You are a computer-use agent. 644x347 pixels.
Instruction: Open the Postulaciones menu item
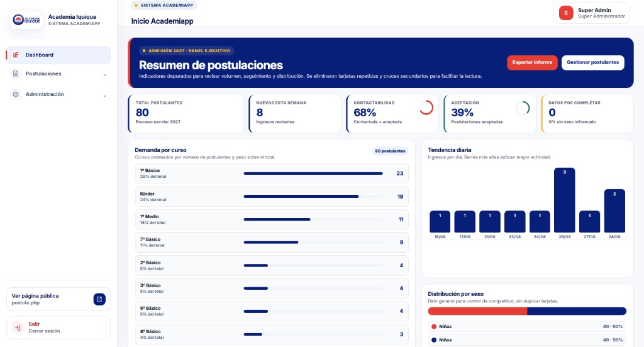(58, 74)
